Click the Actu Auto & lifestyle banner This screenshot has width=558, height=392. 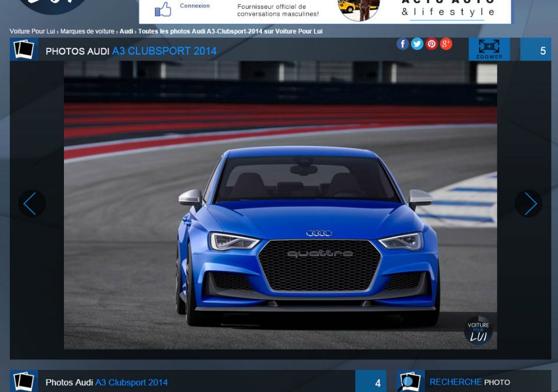tap(448, 10)
